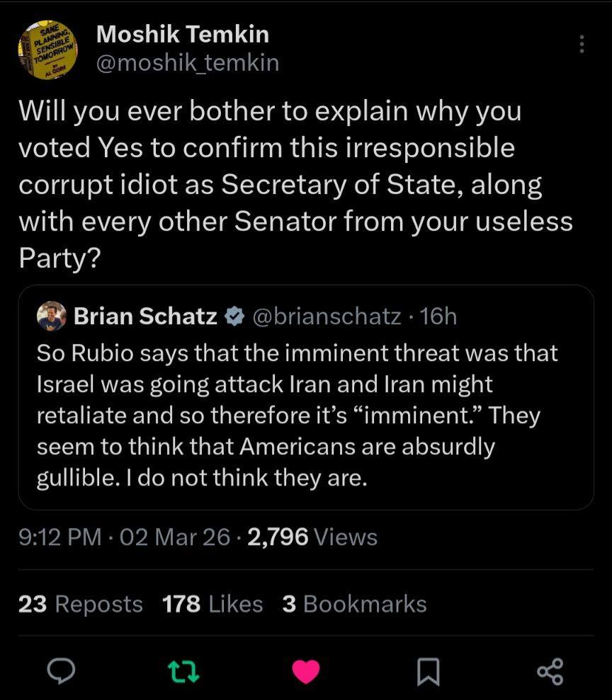View the 178 Likes list
The height and width of the screenshot is (700, 612).
212,604
